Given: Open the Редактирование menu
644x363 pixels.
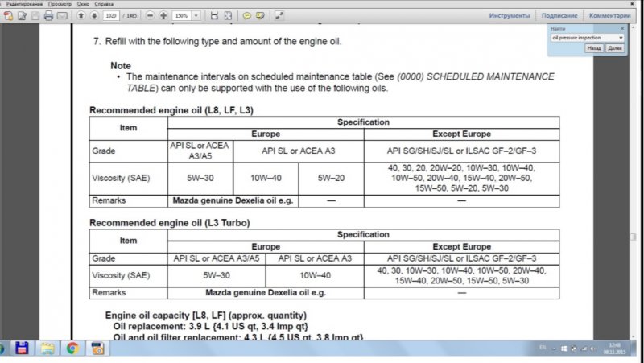Looking at the screenshot, I should pyautogui.click(x=24, y=4).
